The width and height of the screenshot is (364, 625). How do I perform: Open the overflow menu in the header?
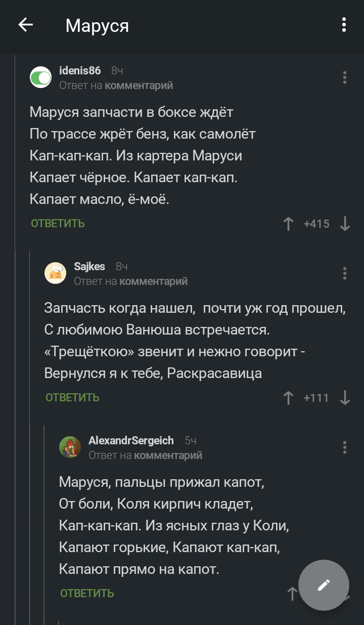(x=344, y=25)
